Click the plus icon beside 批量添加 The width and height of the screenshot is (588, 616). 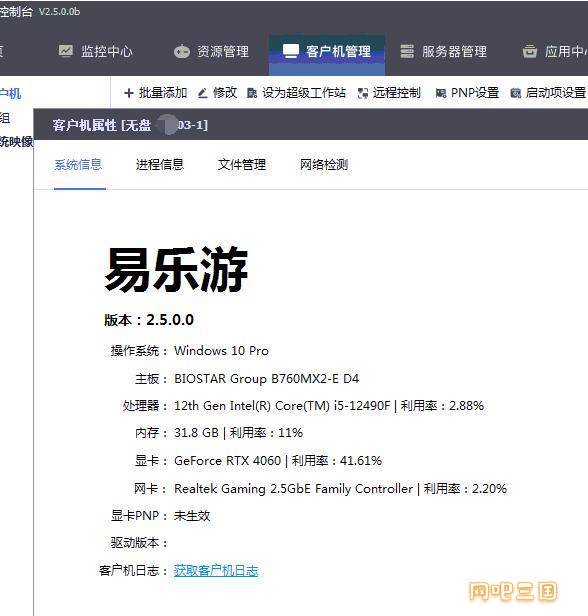(128, 93)
